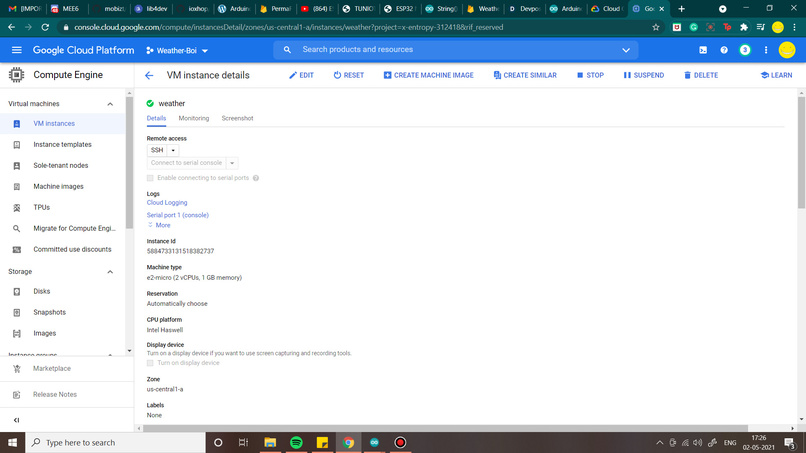Suspend the instance with SUSPEND
This screenshot has width=806, height=453.
[644, 75]
